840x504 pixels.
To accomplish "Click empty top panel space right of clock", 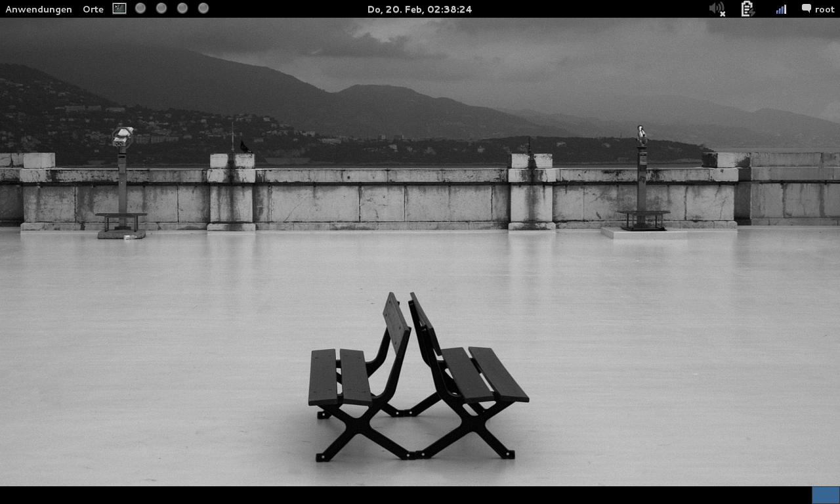I will point(591,9).
